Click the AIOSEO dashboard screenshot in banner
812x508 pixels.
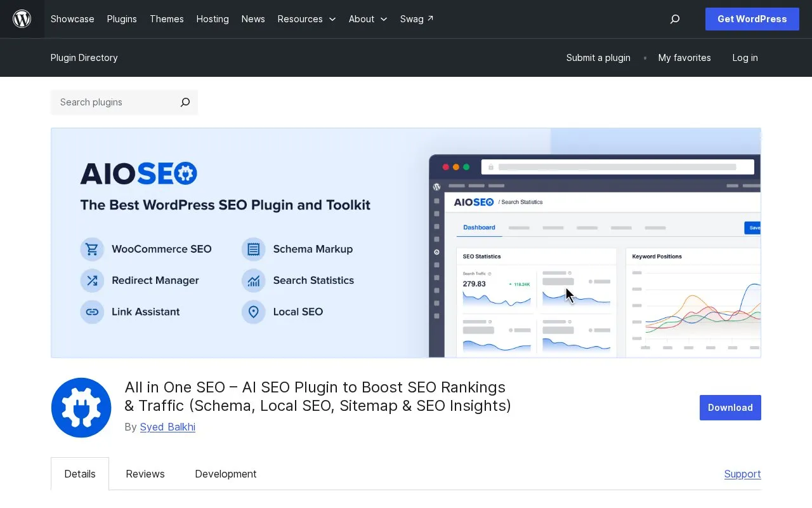point(595,256)
